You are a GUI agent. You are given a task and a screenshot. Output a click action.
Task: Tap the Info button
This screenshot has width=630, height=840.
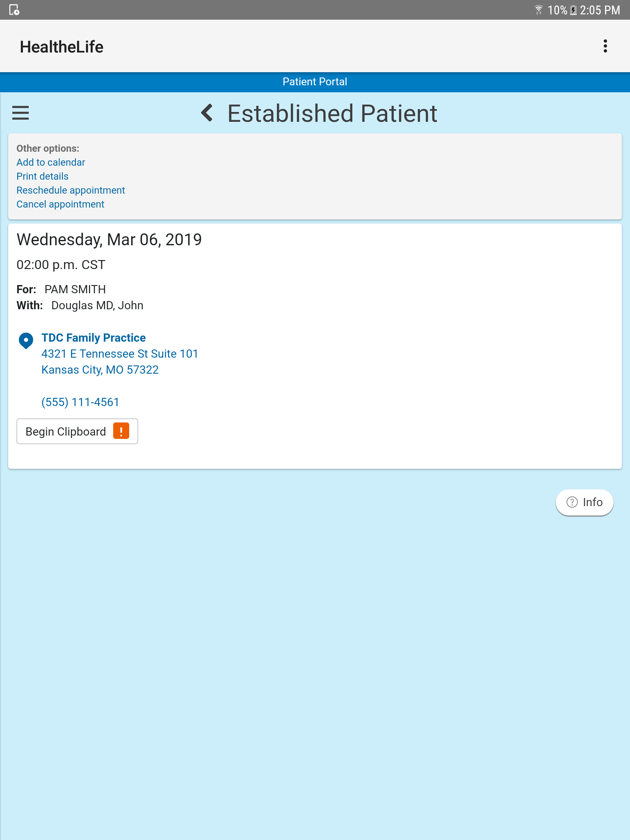click(x=584, y=502)
